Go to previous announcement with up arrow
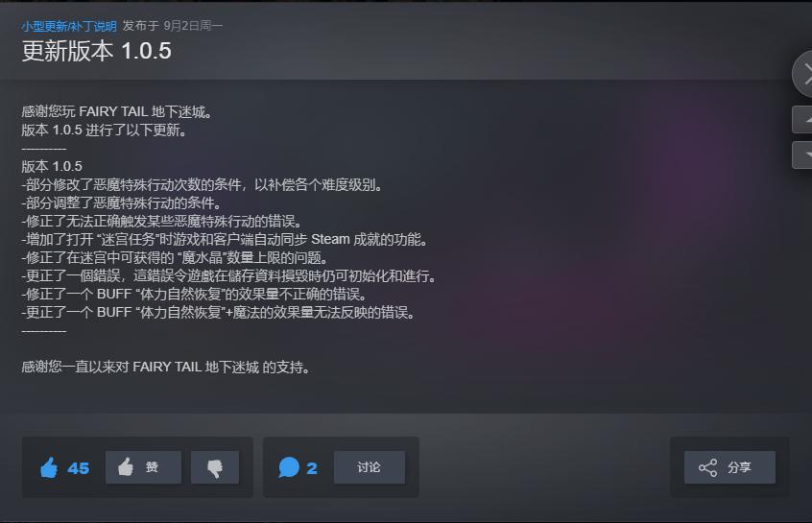The height and width of the screenshot is (523, 812). [803, 120]
